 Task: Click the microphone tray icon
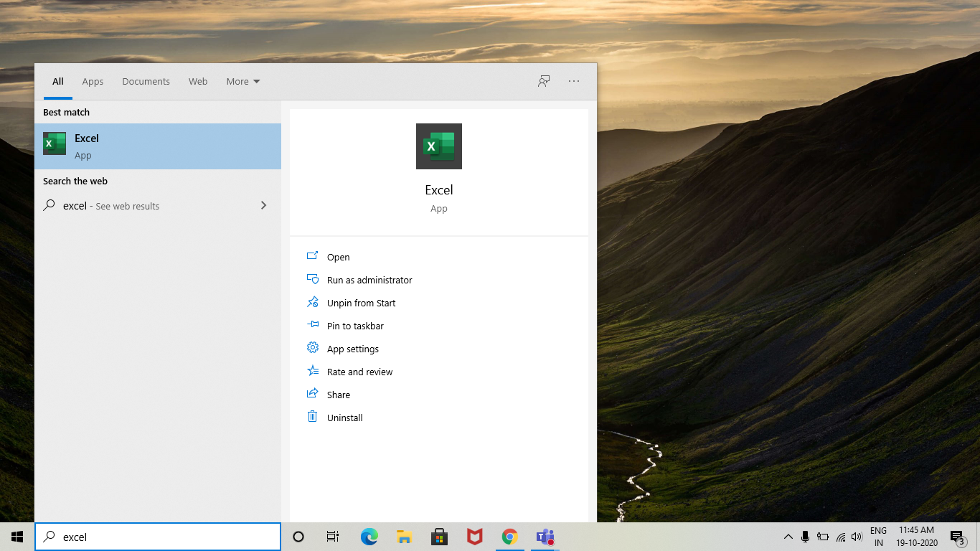805,537
